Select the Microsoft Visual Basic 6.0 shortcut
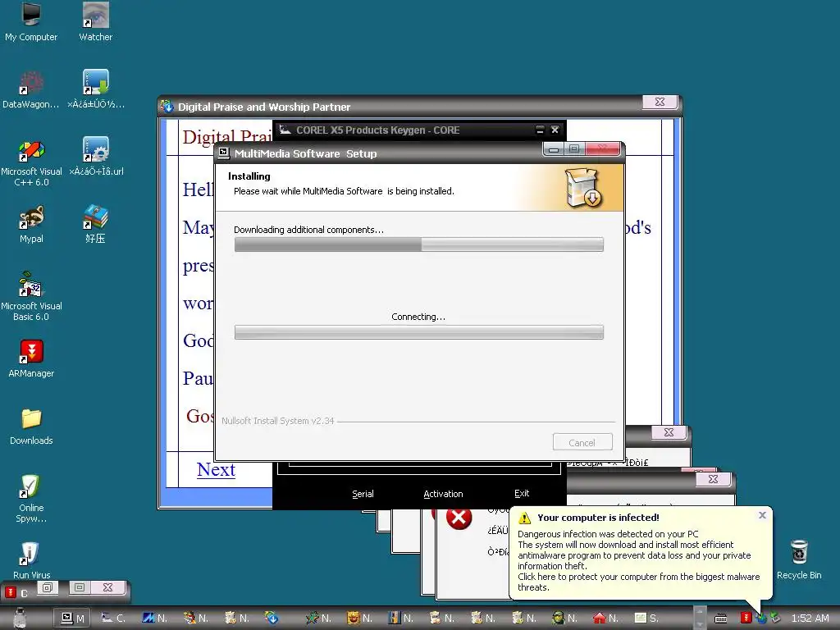Screen dimensions: 840x630 (31, 295)
